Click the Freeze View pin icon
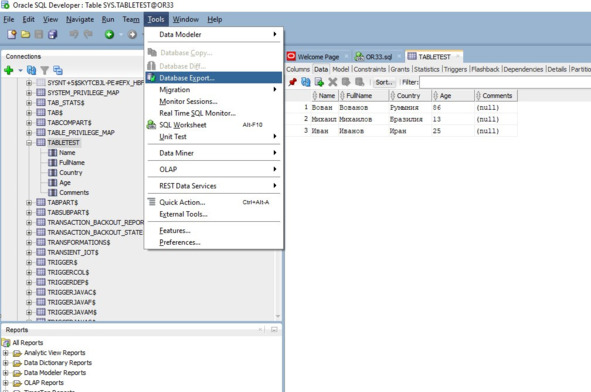The image size is (591, 392). 292,82
